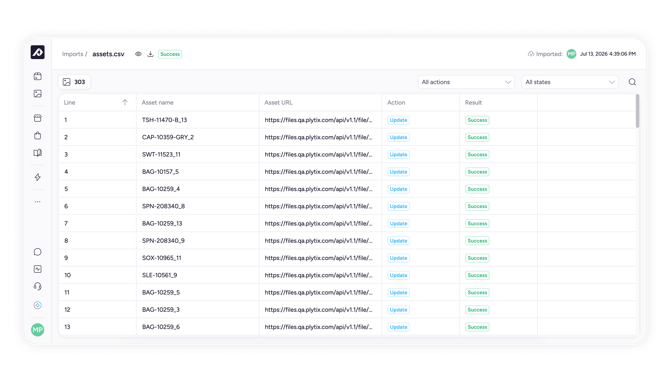Click the 303 assets count chip
670x382 pixels.
pyautogui.click(x=74, y=82)
